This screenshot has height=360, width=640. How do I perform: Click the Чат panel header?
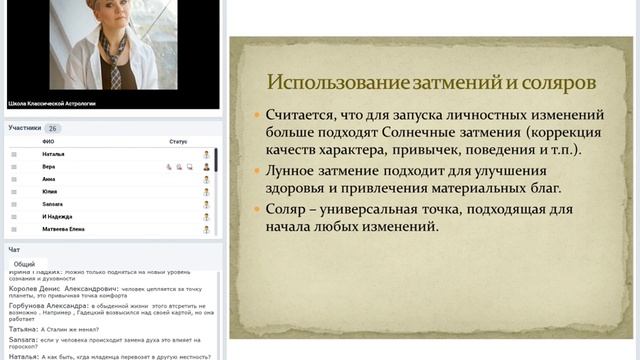pyautogui.click(x=14, y=249)
